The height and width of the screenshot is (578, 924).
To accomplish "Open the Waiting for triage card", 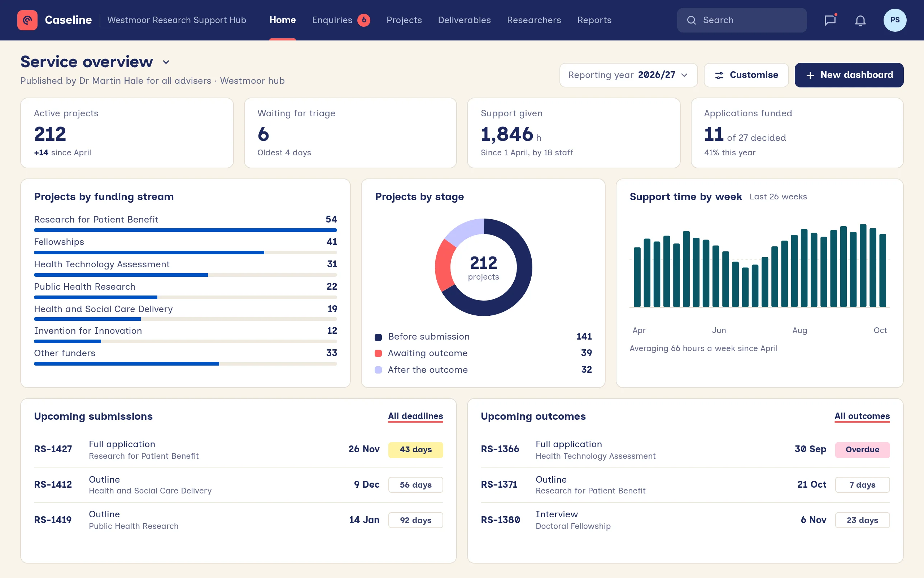I will click(x=350, y=133).
